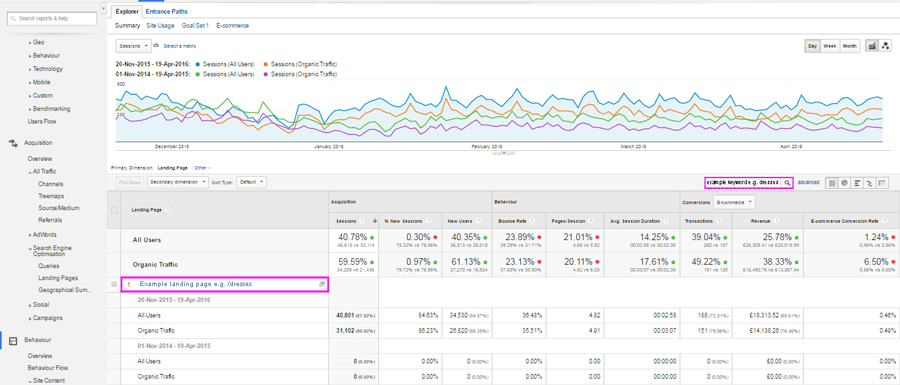Set chart granularity to Week

pos(829,46)
